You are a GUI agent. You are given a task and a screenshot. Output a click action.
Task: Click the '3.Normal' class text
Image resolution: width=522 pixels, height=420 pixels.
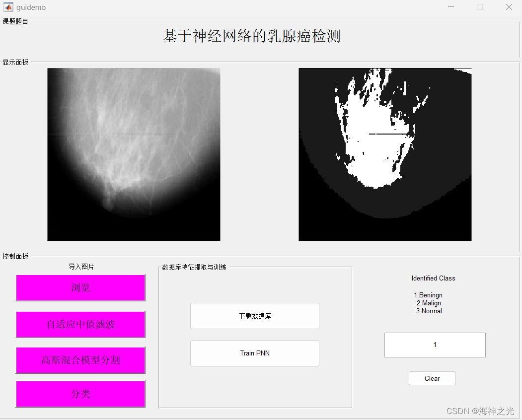tap(429, 311)
